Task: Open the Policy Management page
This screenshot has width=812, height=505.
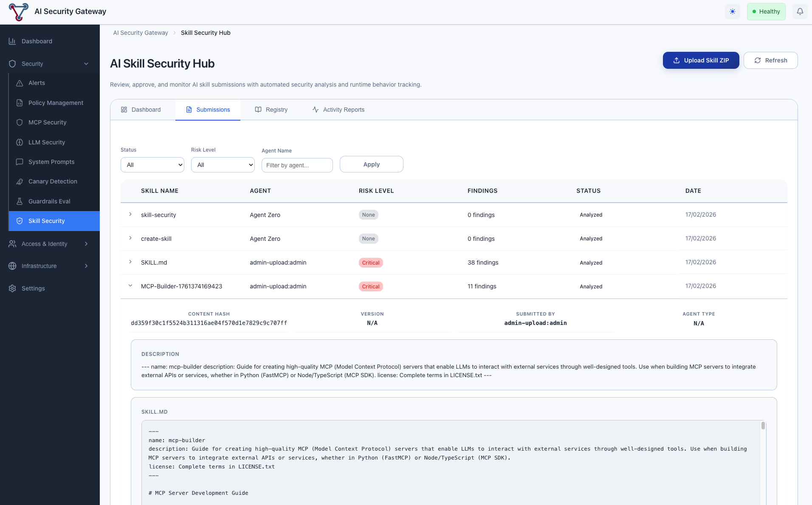Action: (56, 103)
